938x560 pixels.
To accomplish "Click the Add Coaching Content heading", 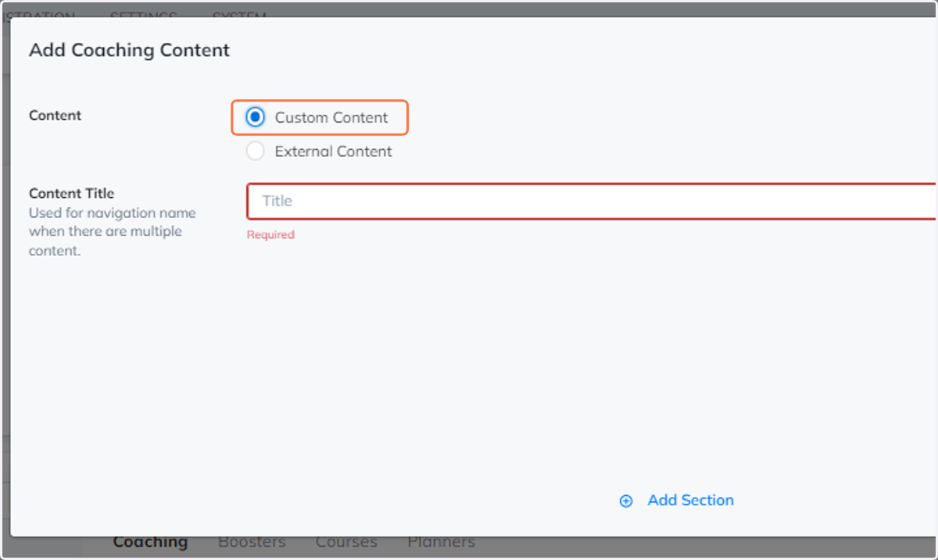I will pyautogui.click(x=130, y=50).
